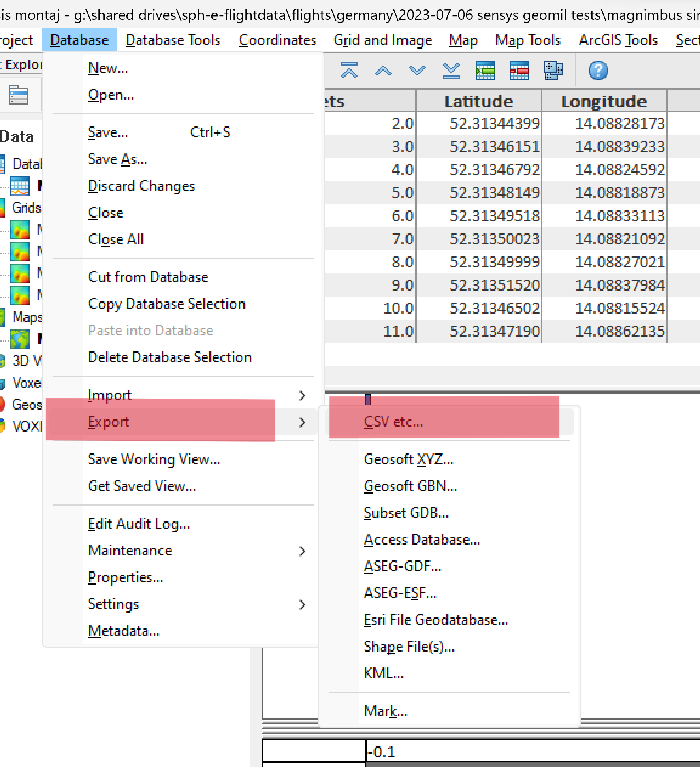Screen dimensions: 700x767
Task: Export to Geosoft XYZ...
Action: coord(409,459)
